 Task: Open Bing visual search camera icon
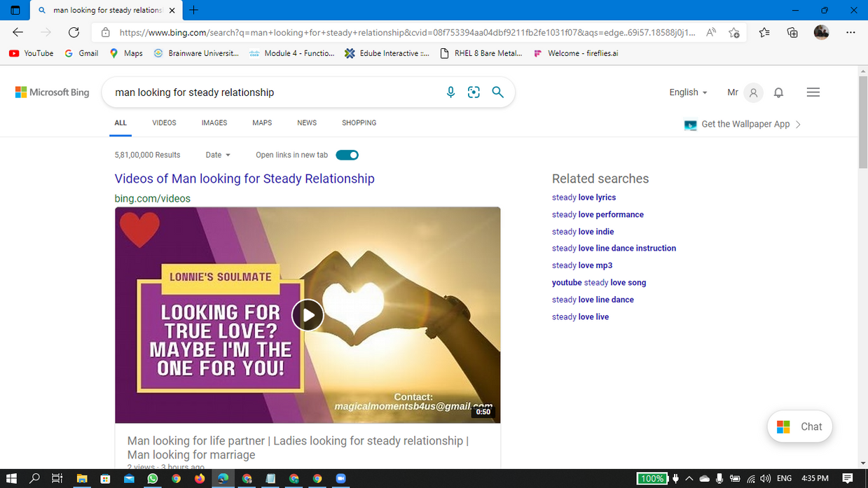(x=474, y=92)
